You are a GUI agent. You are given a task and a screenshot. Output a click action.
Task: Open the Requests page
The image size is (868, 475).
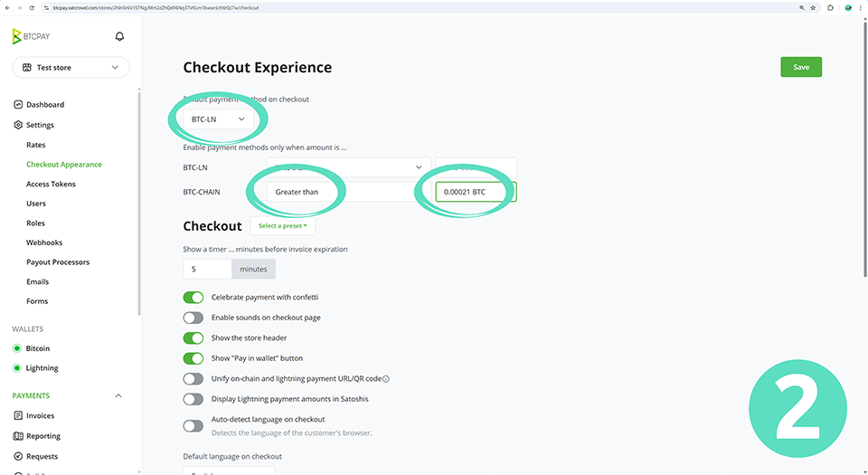42,456
